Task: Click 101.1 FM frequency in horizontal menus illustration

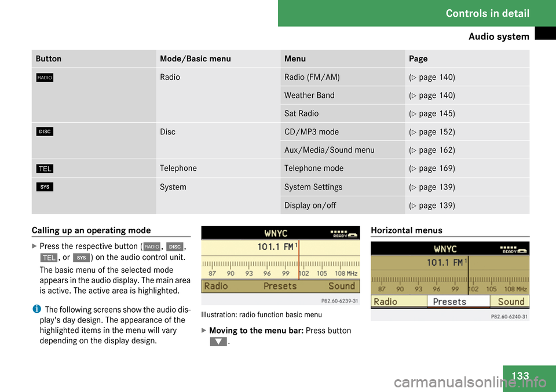Action: tap(447, 262)
